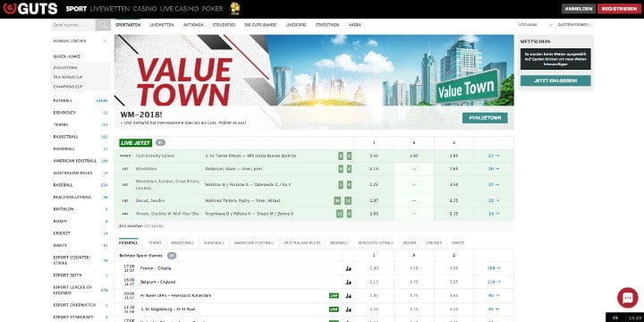644x322 pixels.
Task: Open the FIFA World Cup quick link
Action: point(68,77)
